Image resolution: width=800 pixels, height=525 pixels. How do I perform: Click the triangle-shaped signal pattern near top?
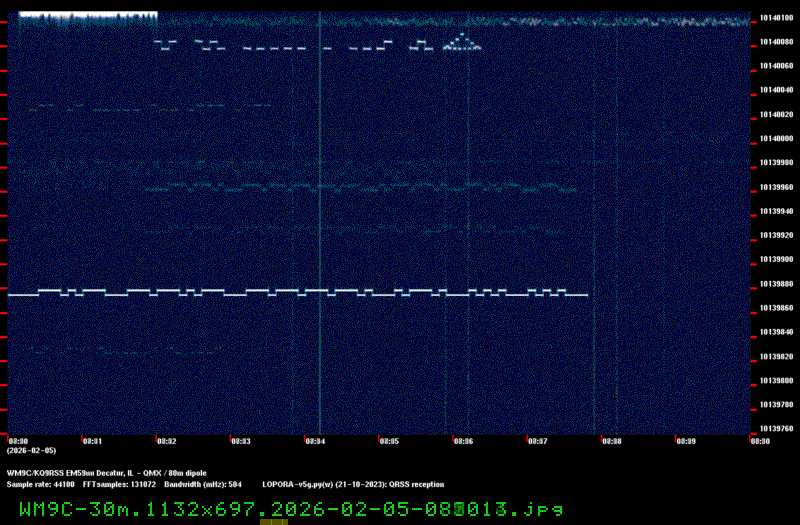[462, 42]
